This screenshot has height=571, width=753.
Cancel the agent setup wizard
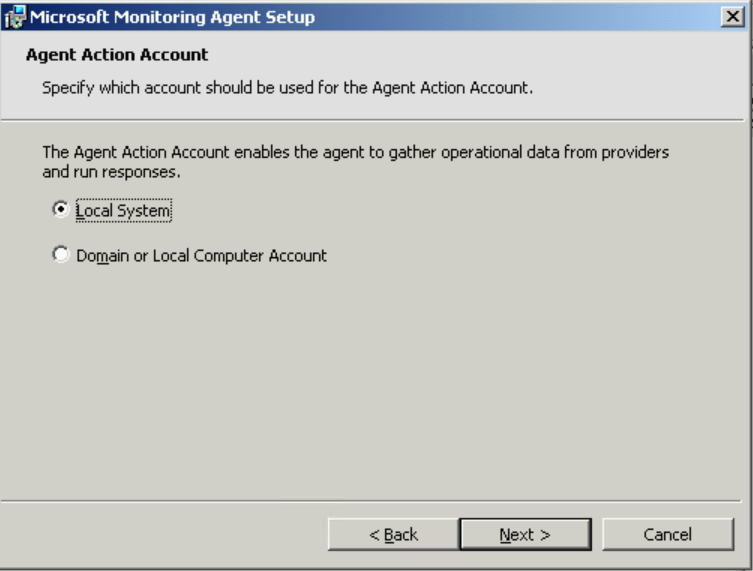point(668,534)
